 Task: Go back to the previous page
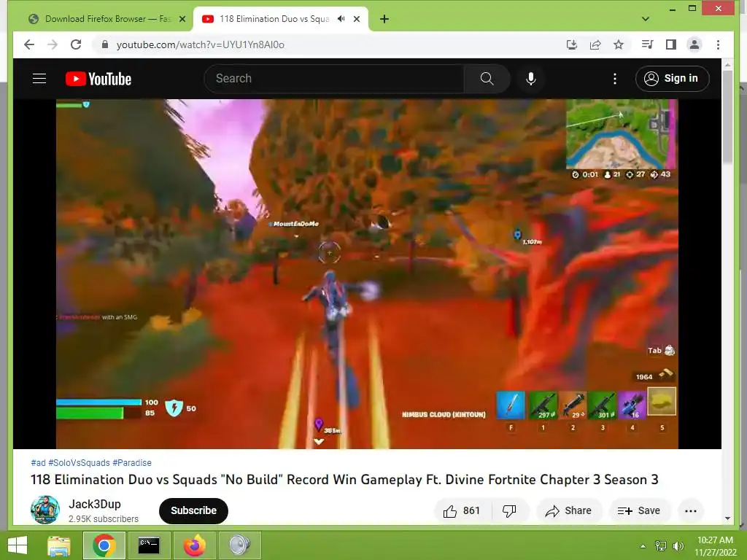point(29,44)
